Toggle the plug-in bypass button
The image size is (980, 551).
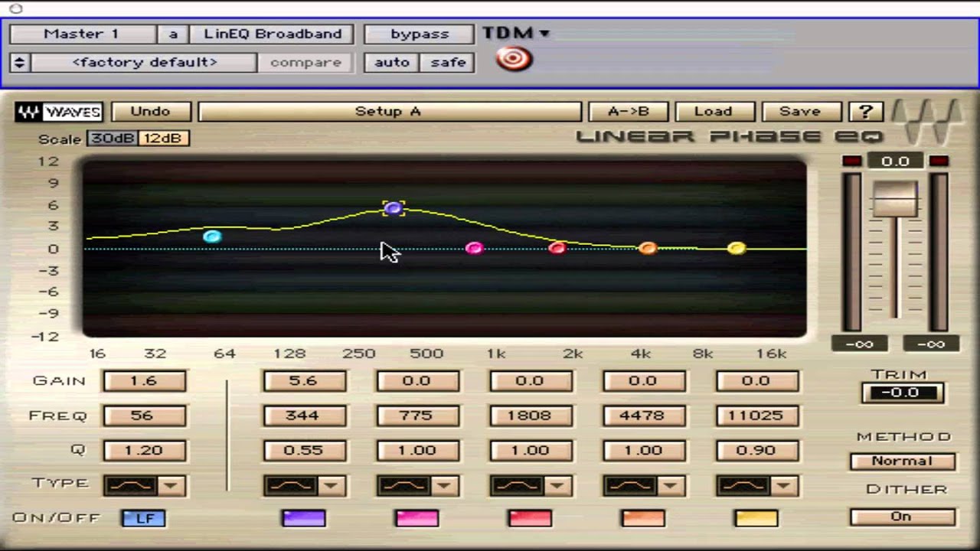(x=420, y=34)
